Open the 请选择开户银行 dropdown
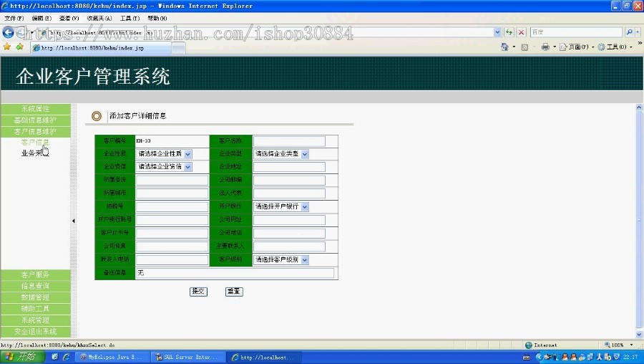Viewport: 644px width, 364px height. pos(281,206)
